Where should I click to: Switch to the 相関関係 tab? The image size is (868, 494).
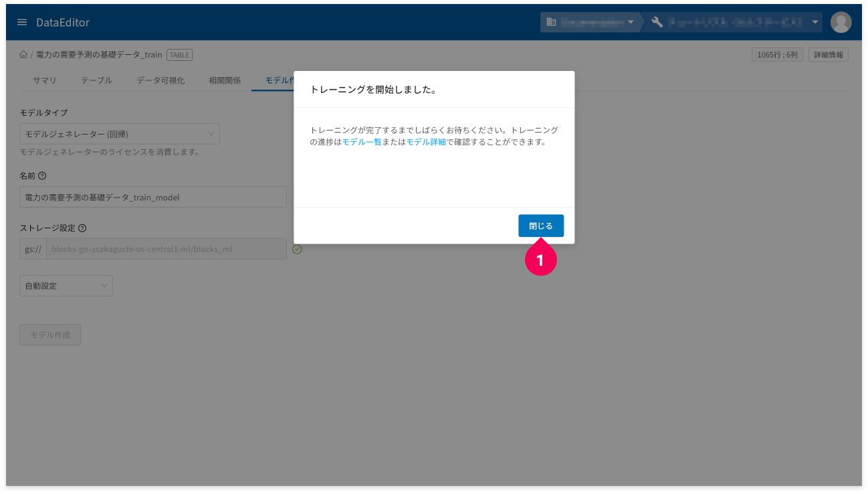click(x=225, y=80)
